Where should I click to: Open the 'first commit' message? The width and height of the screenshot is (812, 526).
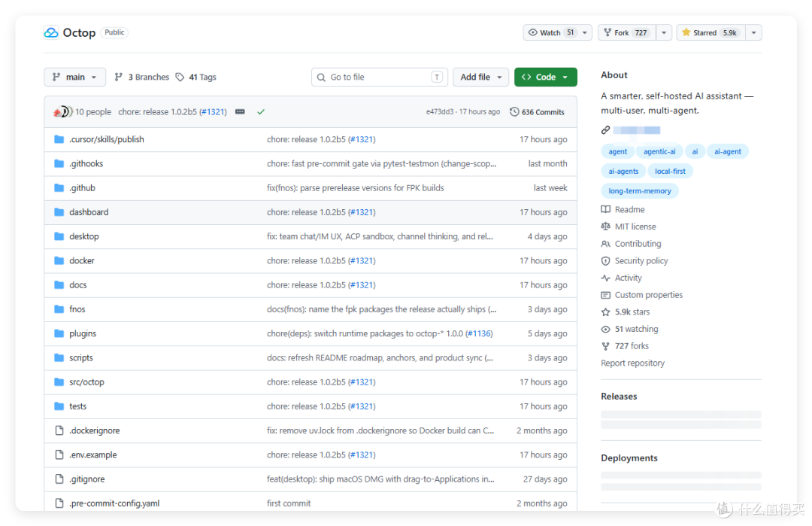click(289, 503)
